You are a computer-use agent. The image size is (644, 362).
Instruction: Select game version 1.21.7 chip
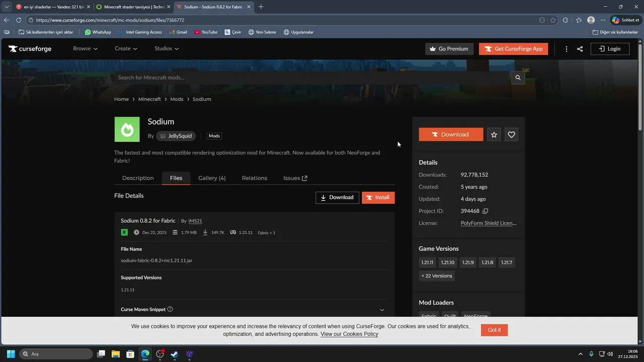tap(507, 262)
